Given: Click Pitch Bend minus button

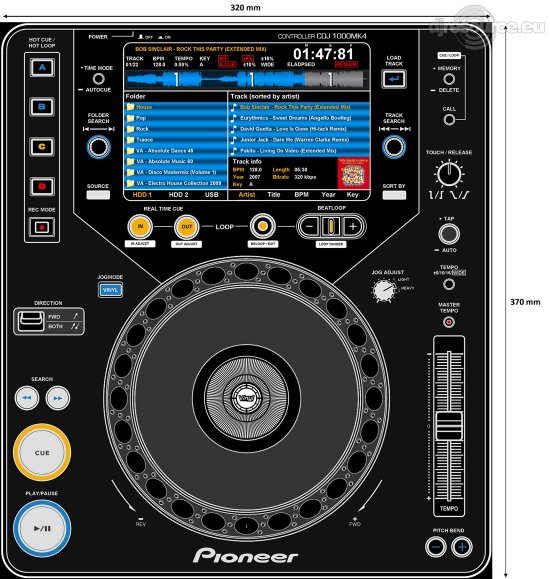Looking at the screenshot, I should 436,547.
